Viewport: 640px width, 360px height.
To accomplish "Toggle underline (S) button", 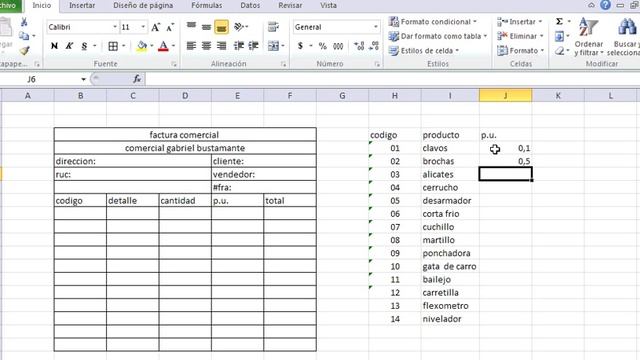I will click(84, 46).
